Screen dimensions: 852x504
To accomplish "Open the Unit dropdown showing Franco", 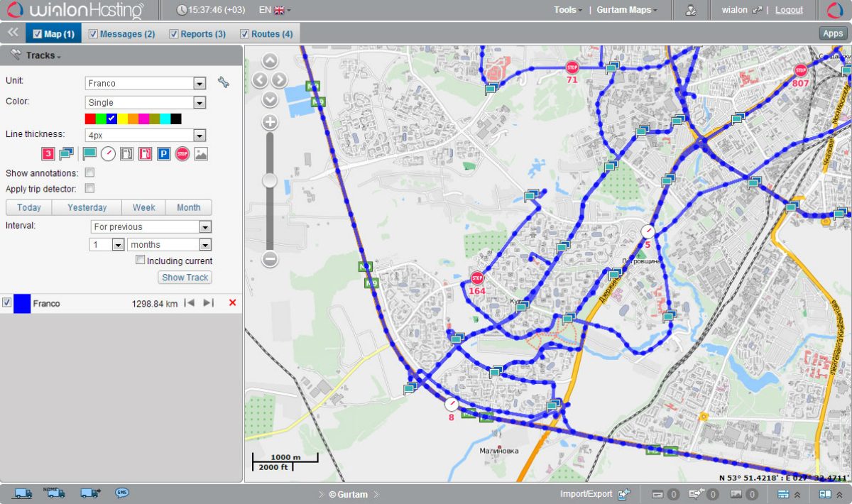I will (x=145, y=83).
